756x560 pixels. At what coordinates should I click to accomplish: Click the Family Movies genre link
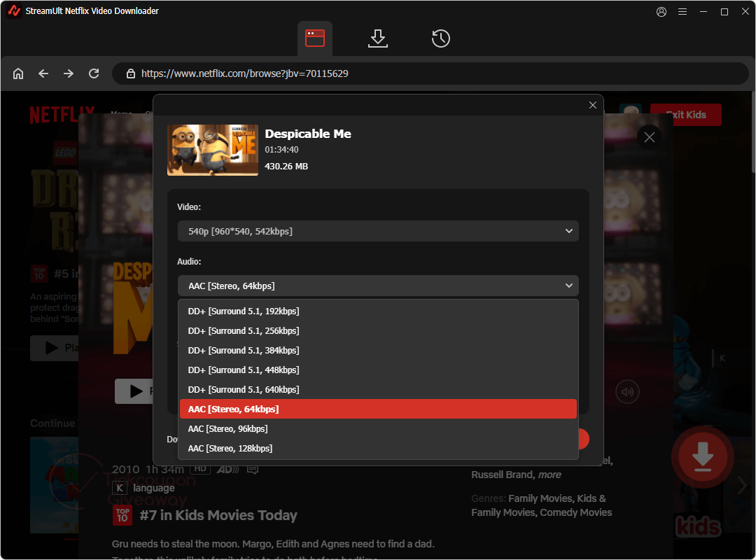point(540,498)
